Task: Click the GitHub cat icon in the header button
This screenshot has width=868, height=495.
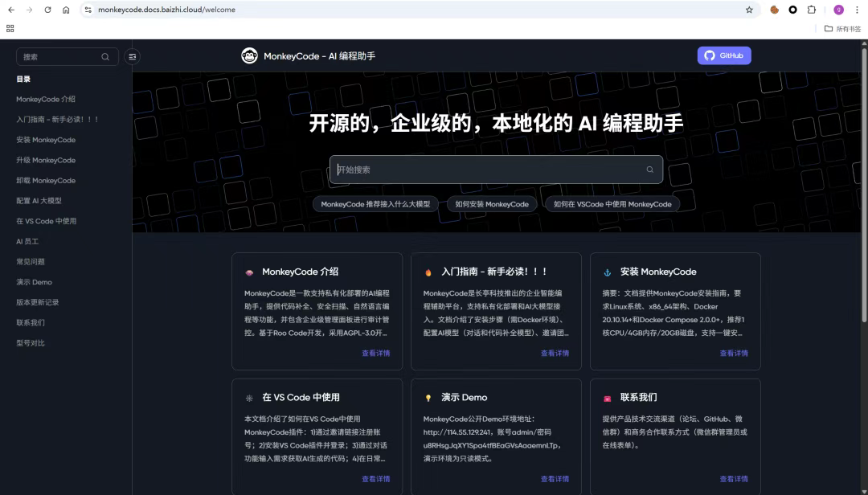Action: (x=710, y=55)
